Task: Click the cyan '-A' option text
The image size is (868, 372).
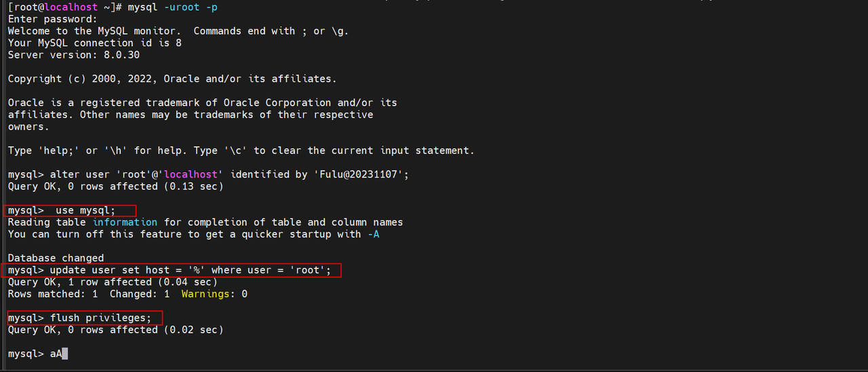Action: 374,234
